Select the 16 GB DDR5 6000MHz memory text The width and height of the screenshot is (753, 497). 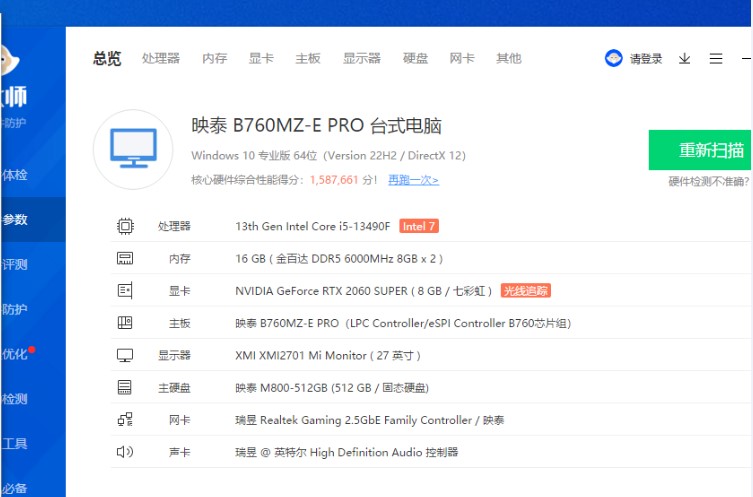click(339, 259)
